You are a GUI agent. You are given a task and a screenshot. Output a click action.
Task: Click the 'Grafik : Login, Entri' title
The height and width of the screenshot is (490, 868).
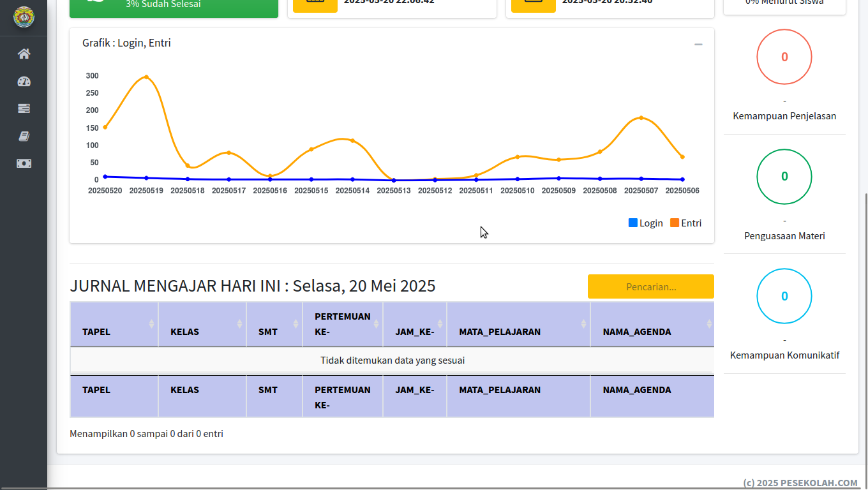point(126,43)
